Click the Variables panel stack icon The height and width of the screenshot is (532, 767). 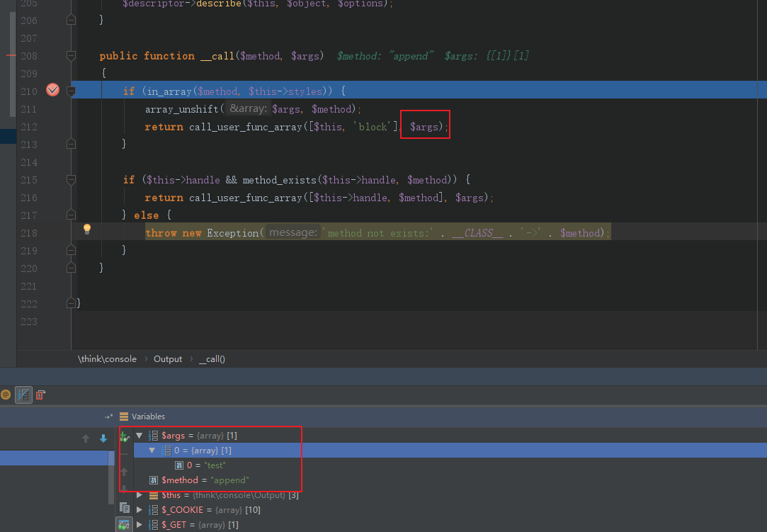point(124,417)
